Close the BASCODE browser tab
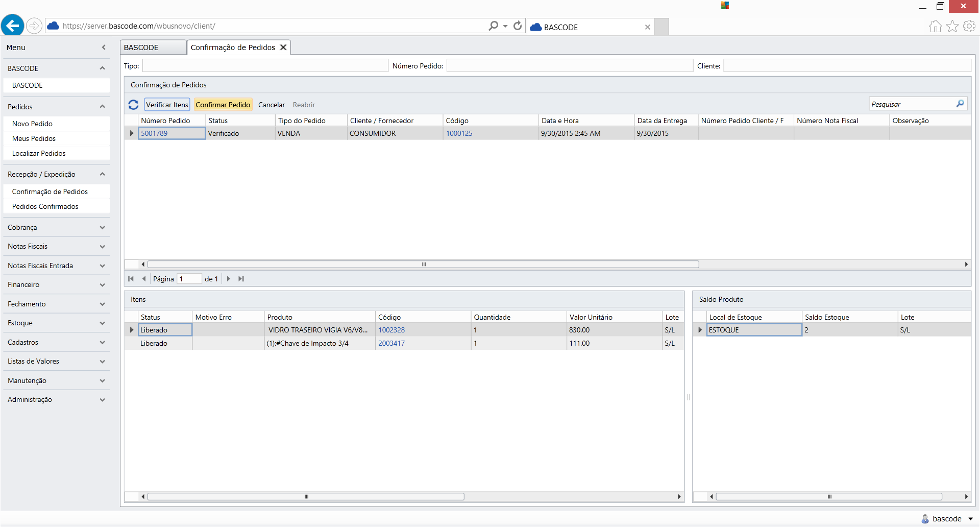Screen dimensions: 980x527 coord(648,27)
